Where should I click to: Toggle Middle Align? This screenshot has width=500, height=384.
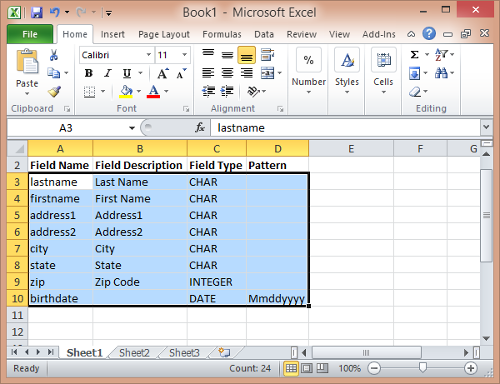(x=228, y=55)
